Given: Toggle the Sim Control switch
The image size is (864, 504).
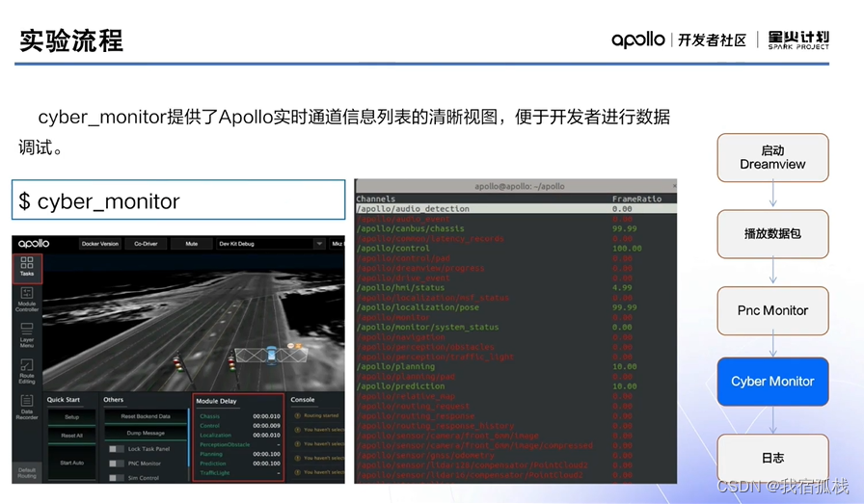Looking at the screenshot, I should (x=116, y=478).
